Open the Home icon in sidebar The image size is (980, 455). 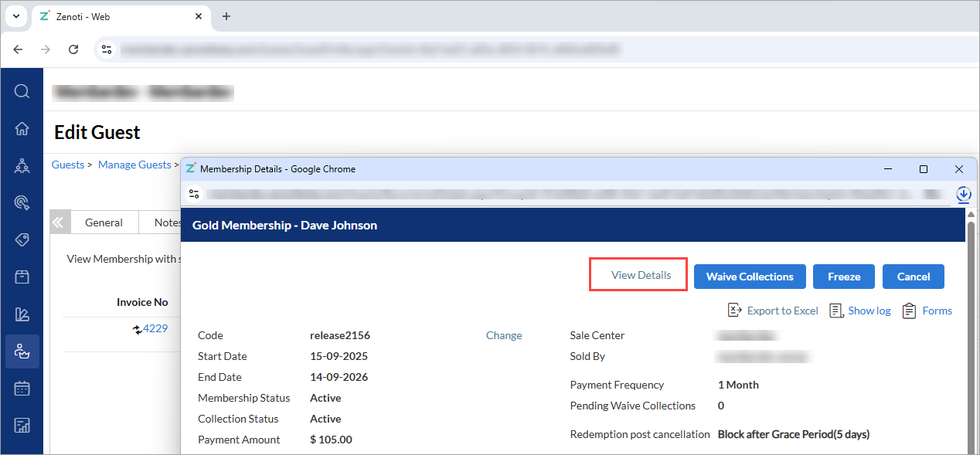22,129
